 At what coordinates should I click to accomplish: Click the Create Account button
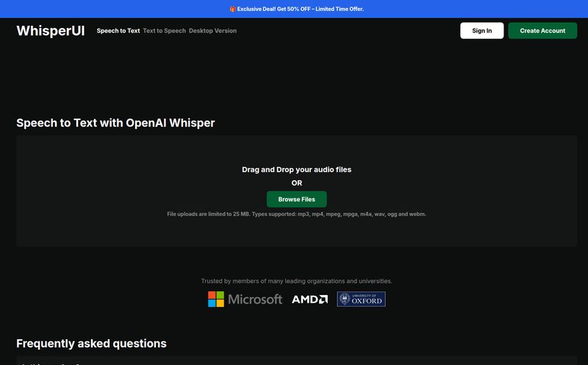click(x=542, y=31)
